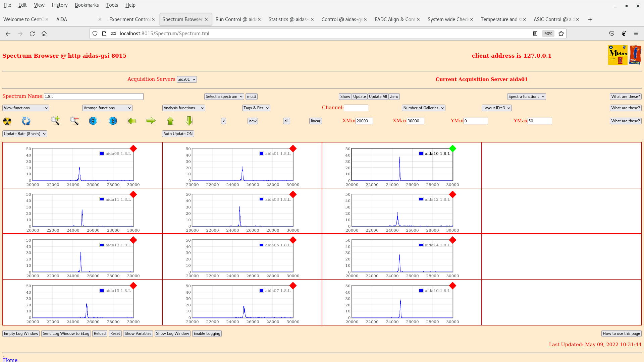
Task: Click the site information shield icon
Action: 95,34
